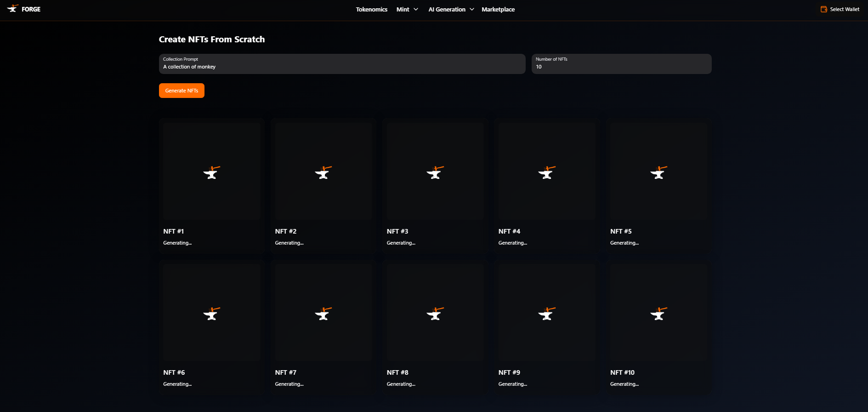Select the NFT #5 title text
The width and height of the screenshot is (868, 412).
click(x=621, y=231)
